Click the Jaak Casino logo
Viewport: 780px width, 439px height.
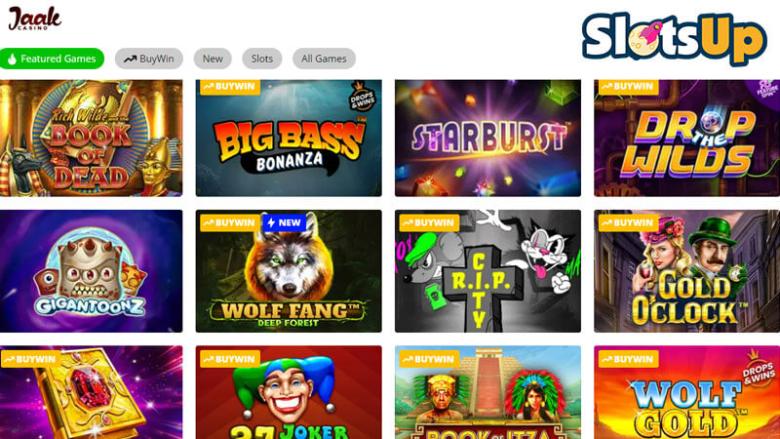[x=34, y=18]
